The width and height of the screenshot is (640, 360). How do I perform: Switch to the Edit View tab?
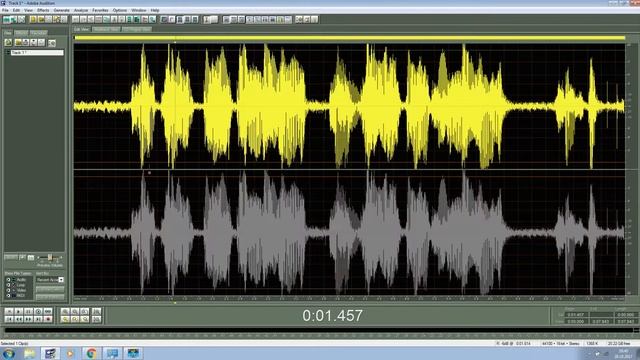click(82, 29)
